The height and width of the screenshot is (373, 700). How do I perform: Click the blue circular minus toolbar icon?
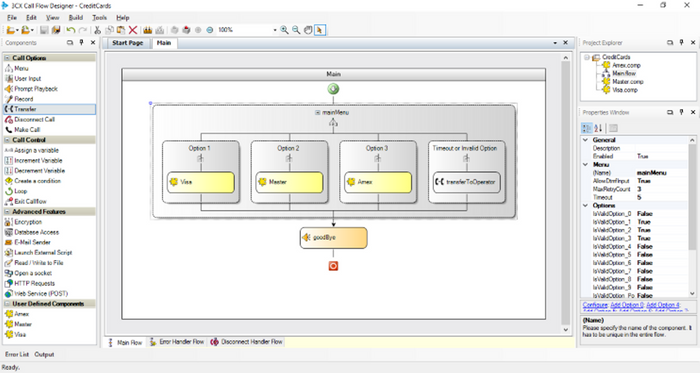[210, 30]
